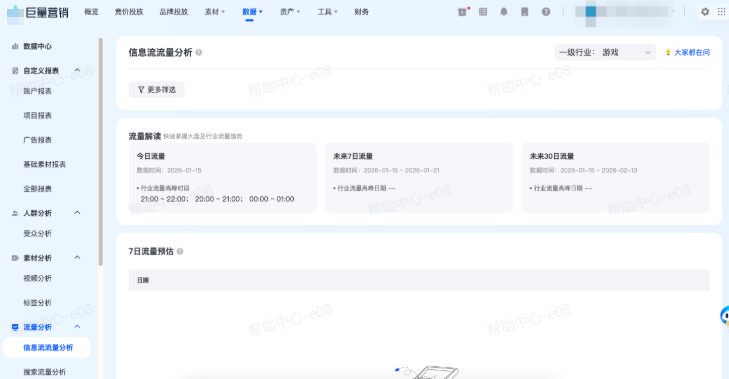Open the apps grid icon
This screenshot has height=379, width=729.
722,12
